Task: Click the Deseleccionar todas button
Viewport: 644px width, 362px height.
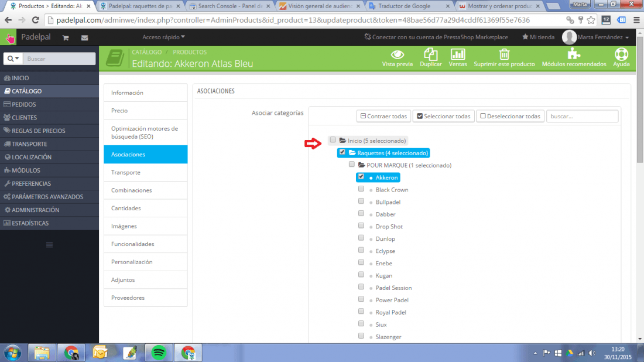Action: tap(510, 117)
